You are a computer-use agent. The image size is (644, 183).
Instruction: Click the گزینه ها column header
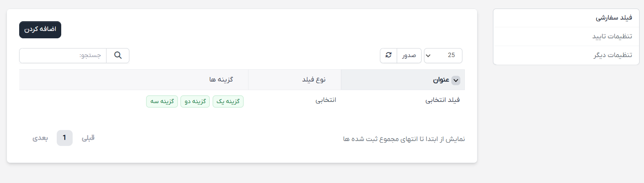(221, 80)
